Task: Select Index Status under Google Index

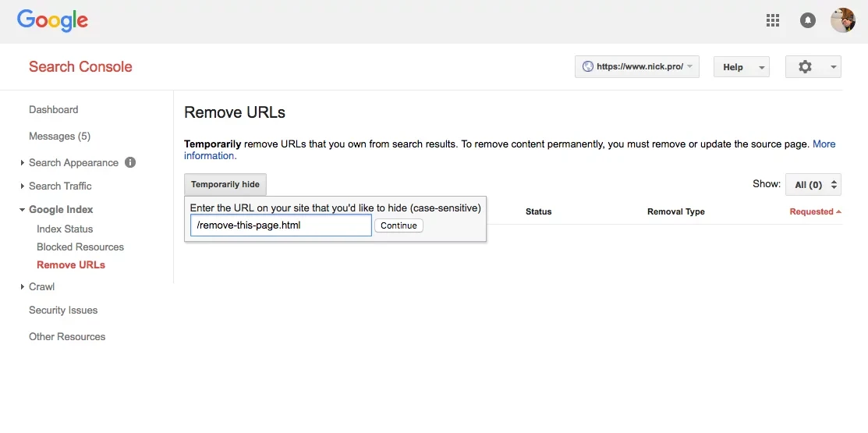Action: (65, 229)
